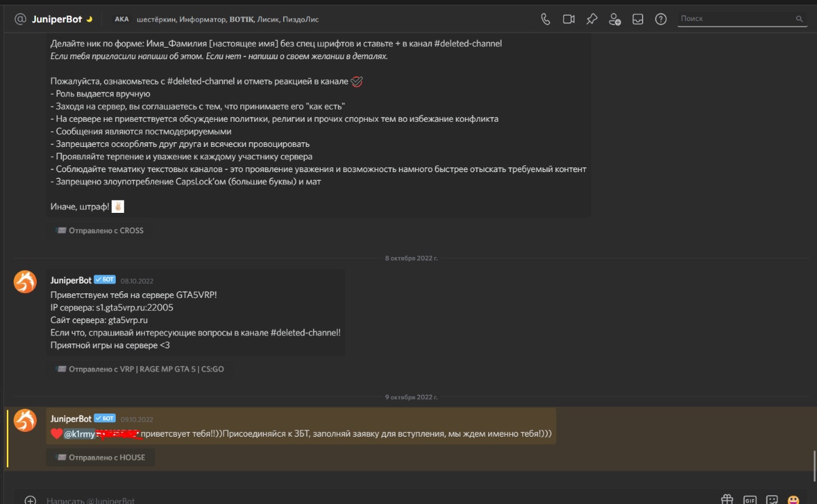
Task: Click the Отправлено с HOUSE server tag
Action: [101, 458]
